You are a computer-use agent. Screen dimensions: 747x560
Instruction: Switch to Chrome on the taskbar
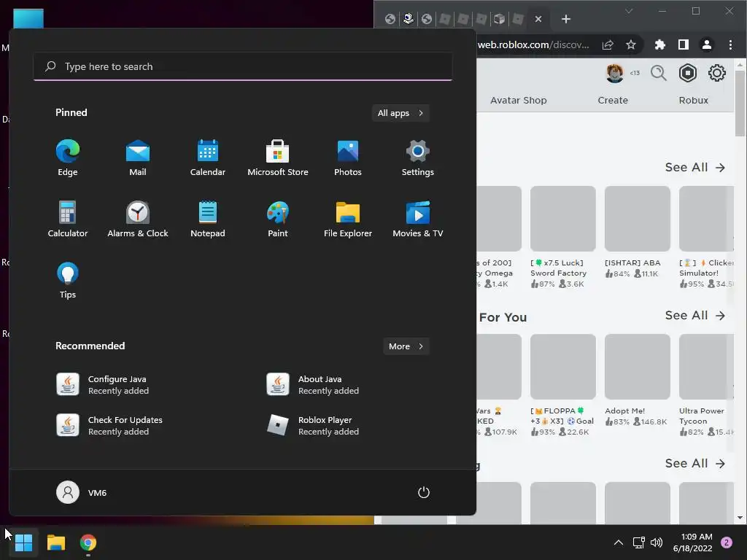(x=88, y=542)
